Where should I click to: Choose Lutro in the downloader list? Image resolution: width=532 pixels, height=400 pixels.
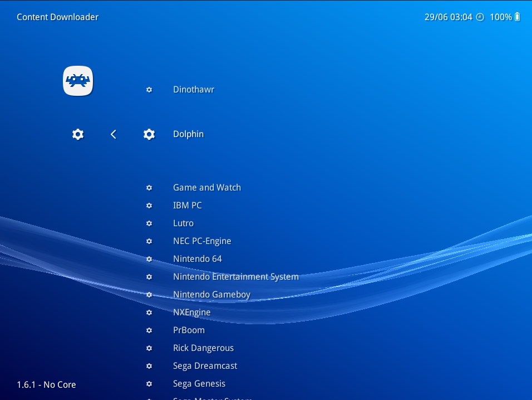click(183, 223)
